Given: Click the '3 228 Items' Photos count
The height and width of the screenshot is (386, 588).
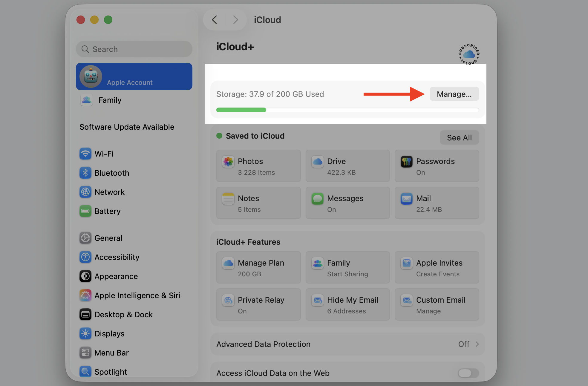Looking at the screenshot, I should [x=256, y=172].
